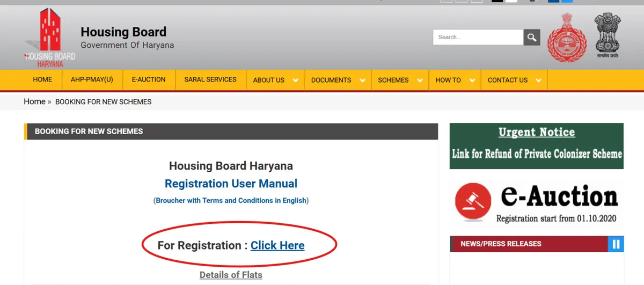This screenshot has height=285, width=644.
Task: Expand the Documents dropdown chevron
Action: point(362,81)
